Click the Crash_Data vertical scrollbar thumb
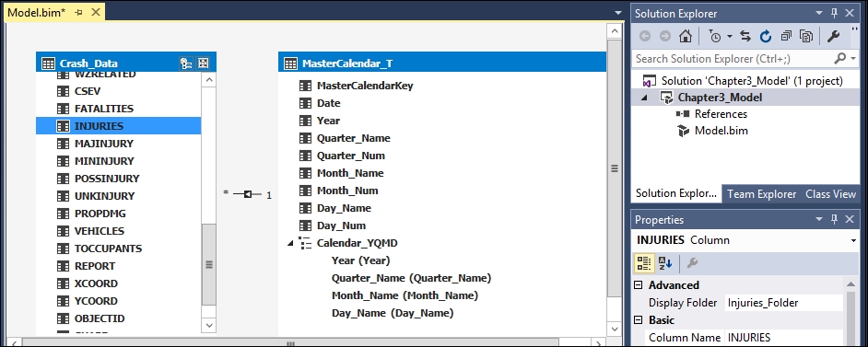 tap(208, 264)
